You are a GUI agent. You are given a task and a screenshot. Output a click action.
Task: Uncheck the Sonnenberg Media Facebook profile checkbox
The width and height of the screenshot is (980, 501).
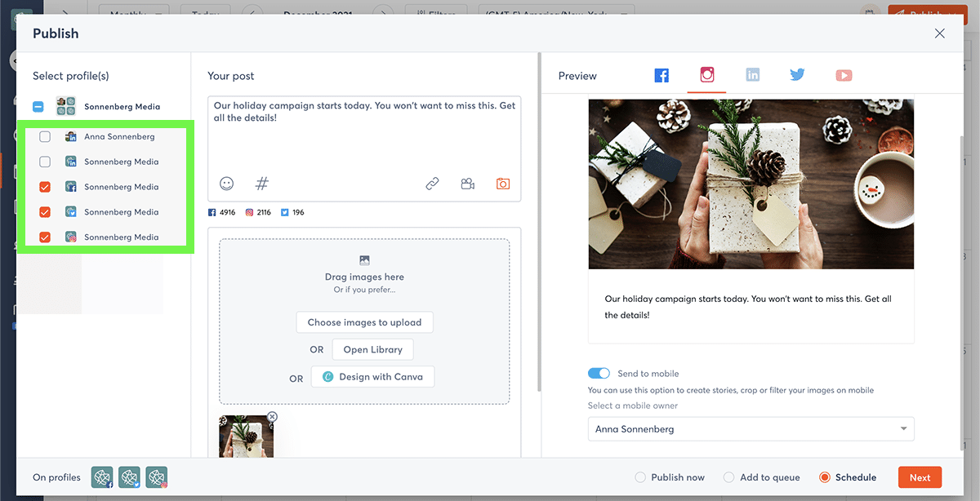click(45, 187)
